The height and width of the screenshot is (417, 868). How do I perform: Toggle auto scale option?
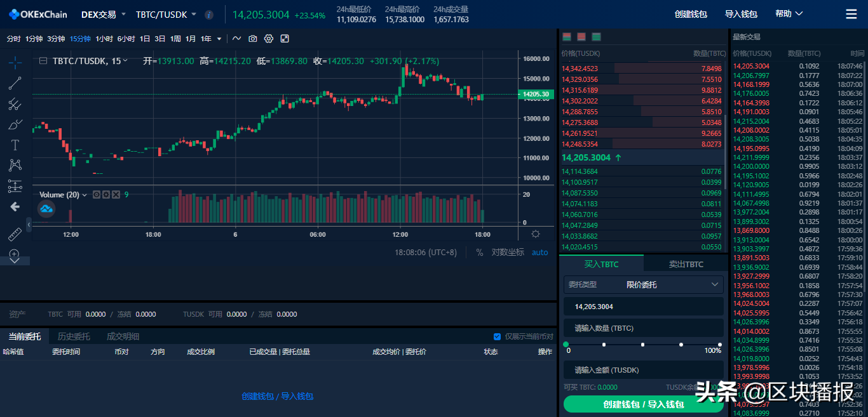point(539,252)
